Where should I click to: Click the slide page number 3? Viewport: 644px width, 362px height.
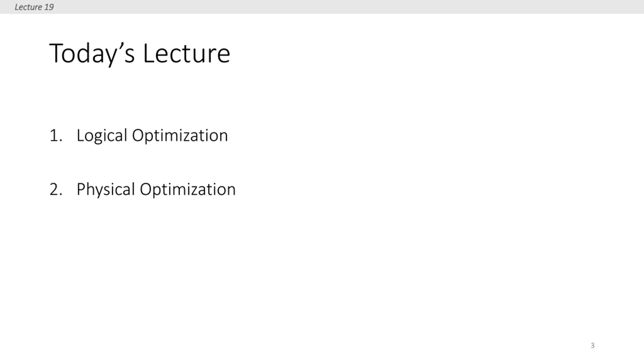click(592, 345)
